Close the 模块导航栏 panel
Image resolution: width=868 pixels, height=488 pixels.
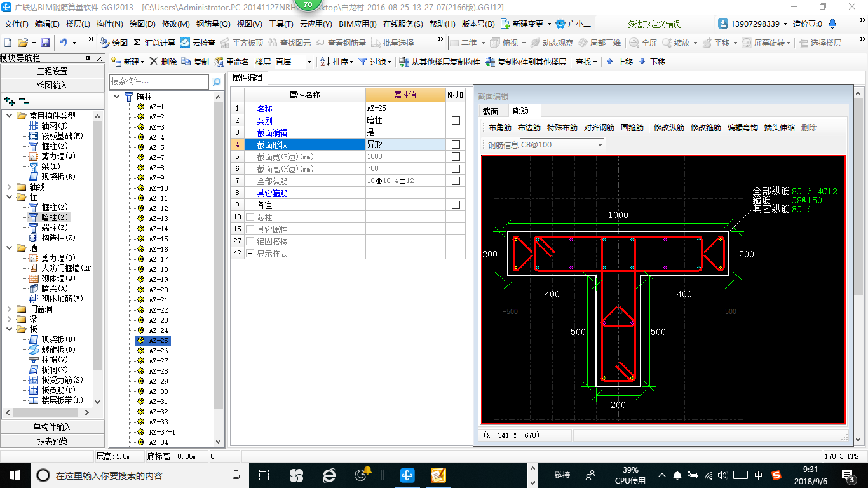coord(100,58)
